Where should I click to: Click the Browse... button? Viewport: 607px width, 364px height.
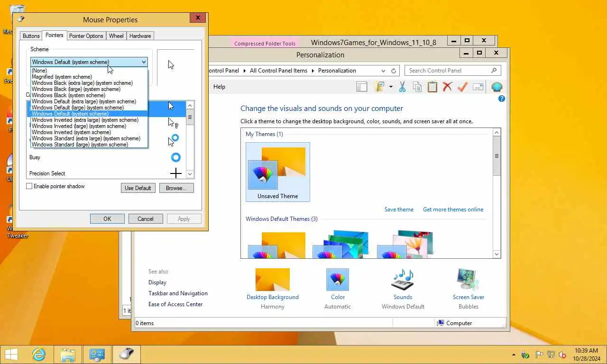[x=176, y=188]
